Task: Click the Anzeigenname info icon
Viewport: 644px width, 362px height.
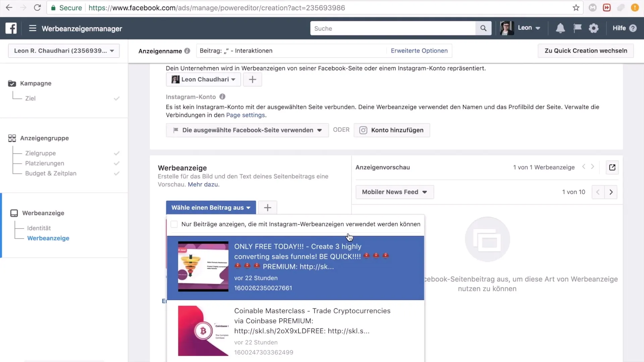Action: click(187, 51)
